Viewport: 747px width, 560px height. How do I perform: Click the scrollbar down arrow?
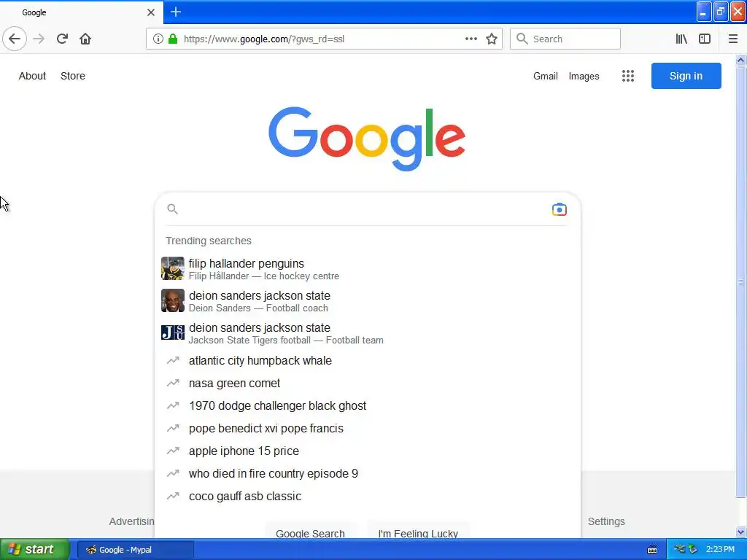click(741, 532)
